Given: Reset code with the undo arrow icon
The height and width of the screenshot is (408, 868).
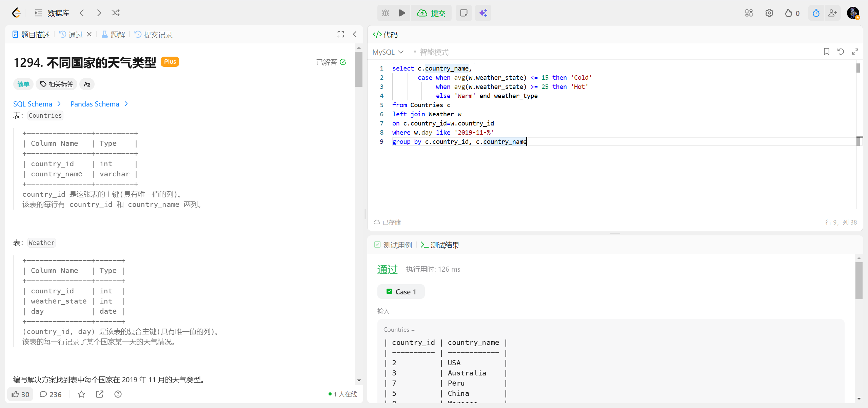Looking at the screenshot, I should [841, 52].
